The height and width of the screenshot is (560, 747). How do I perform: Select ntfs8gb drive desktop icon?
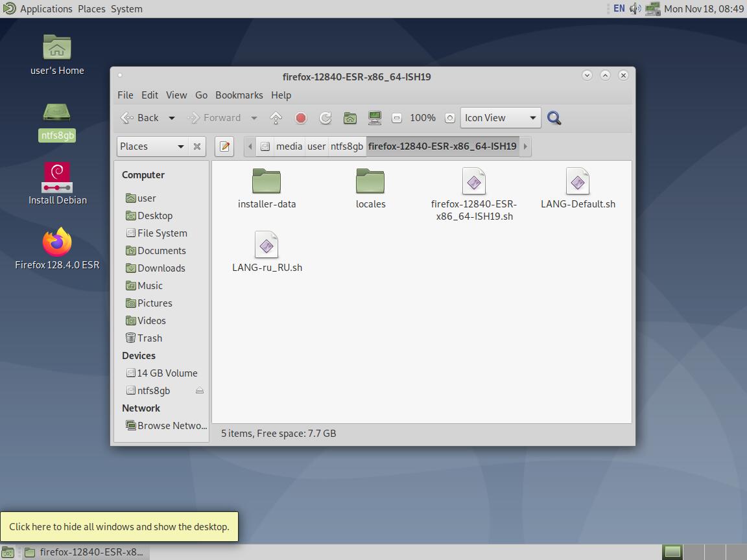[x=57, y=122]
